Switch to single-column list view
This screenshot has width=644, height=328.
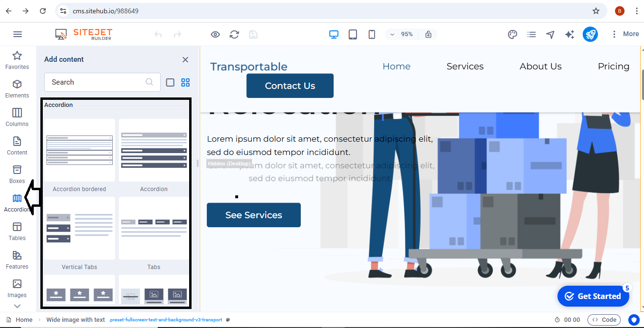[170, 82]
